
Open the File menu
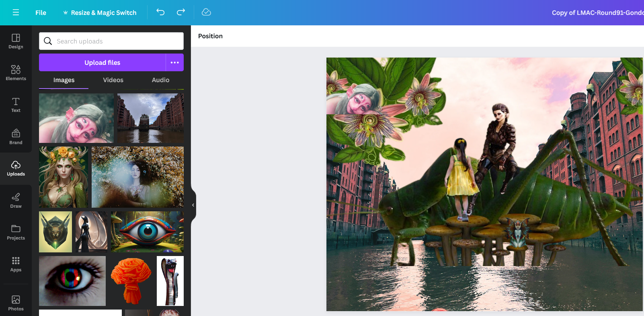(x=41, y=12)
